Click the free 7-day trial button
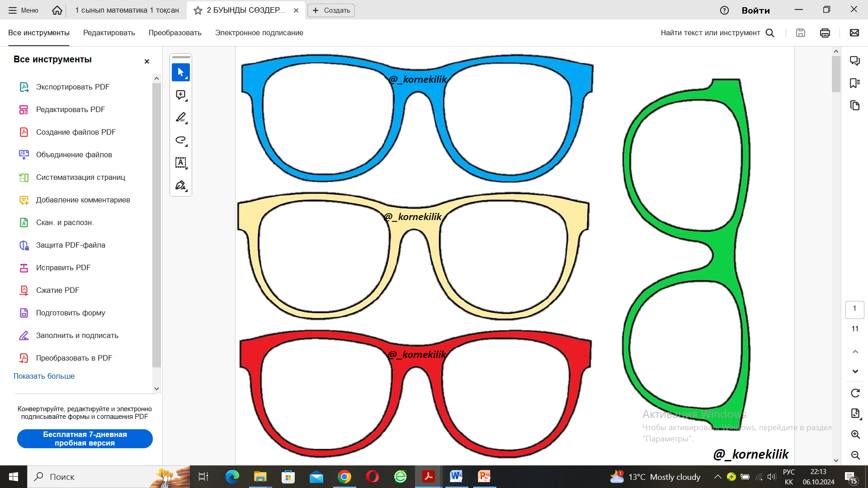This screenshot has height=488, width=868. (85, 439)
